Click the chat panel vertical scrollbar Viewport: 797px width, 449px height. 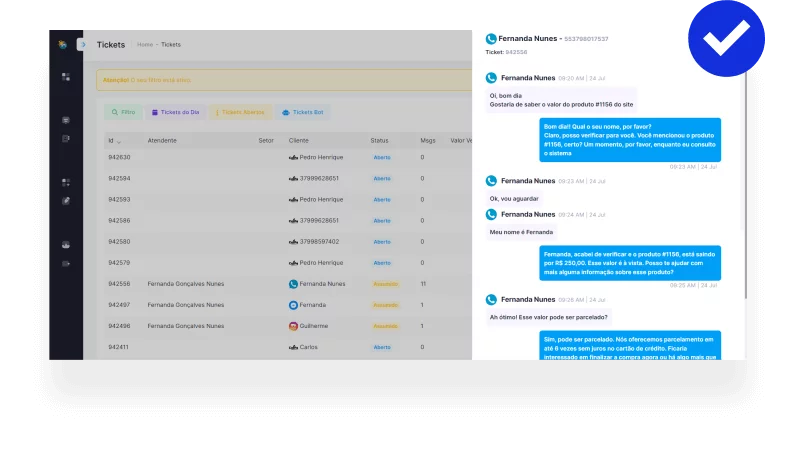(x=746, y=186)
